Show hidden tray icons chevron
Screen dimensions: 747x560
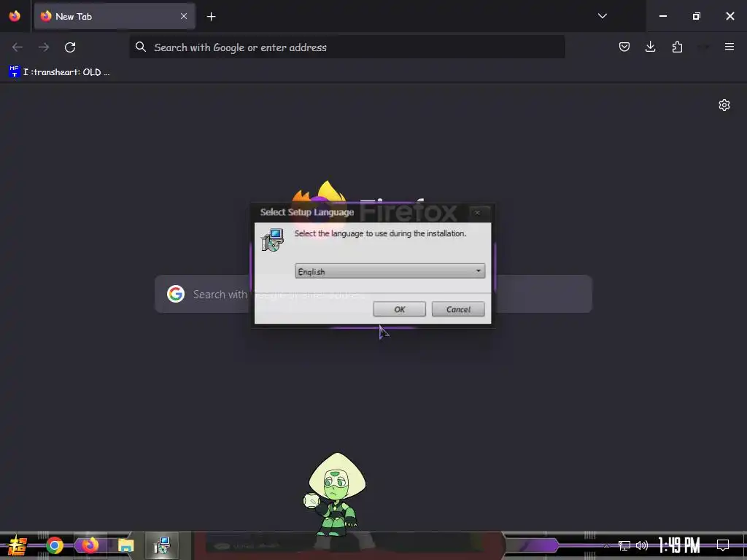point(606,545)
